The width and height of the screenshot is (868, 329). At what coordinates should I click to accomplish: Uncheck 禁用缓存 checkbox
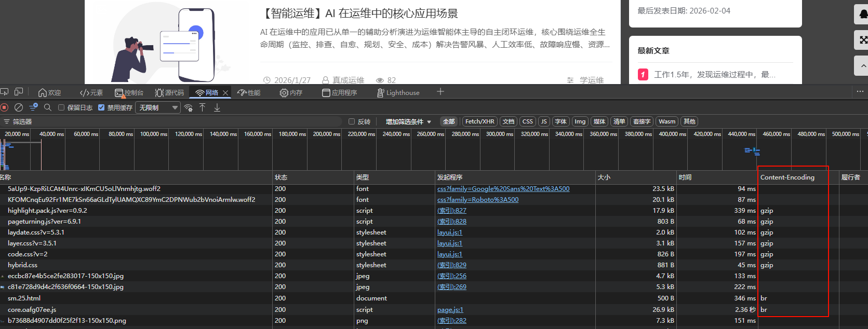[101, 107]
